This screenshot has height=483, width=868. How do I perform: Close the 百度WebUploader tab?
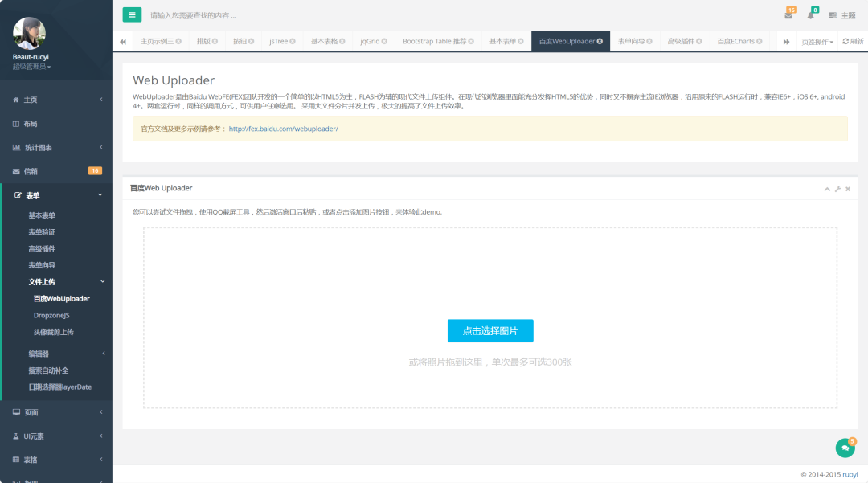[600, 42]
